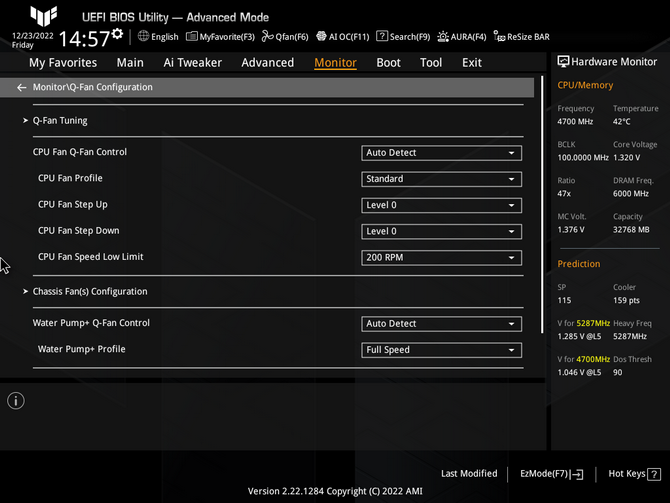
Task: Expand Q-Fan Tuning submenu
Action: click(x=60, y=121)
